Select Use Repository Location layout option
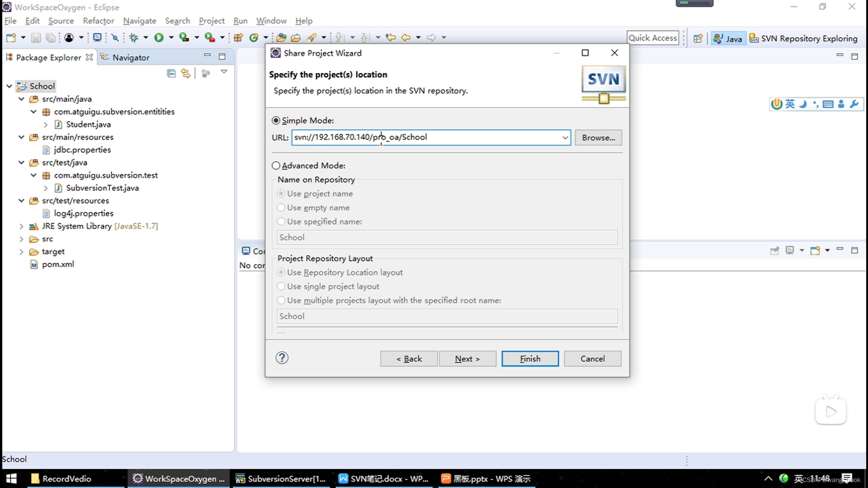This screenshot has height=488, width=868. point(281,273)
